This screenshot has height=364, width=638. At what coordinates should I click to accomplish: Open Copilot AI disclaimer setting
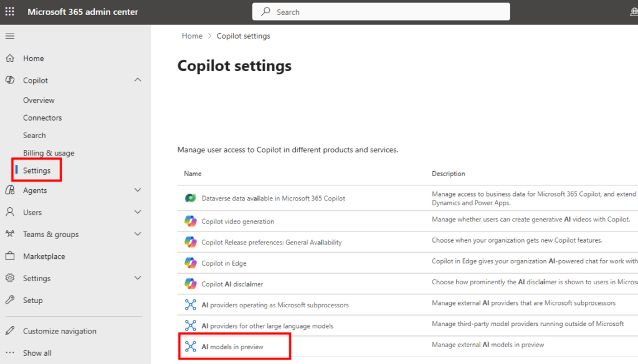[x=232, y=284]
